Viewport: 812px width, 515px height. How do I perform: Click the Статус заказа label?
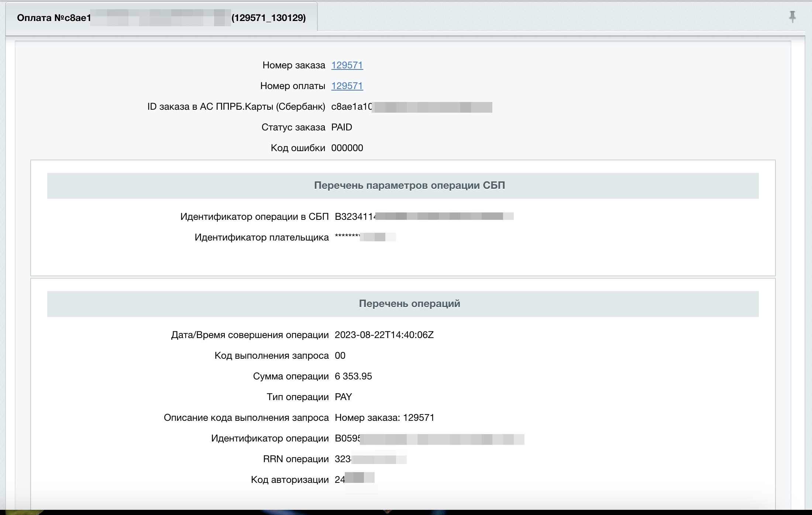click(x=293, y=127)
